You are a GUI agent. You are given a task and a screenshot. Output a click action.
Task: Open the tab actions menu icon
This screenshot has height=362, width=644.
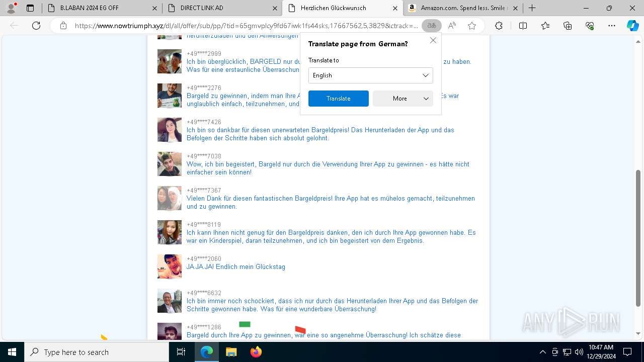click(x=30, y=8)
